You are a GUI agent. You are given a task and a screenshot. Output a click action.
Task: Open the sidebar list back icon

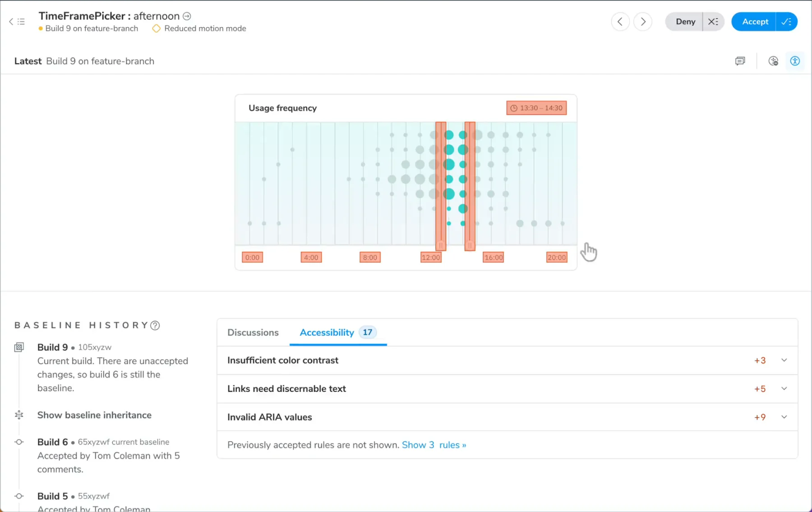pos(17,21)
